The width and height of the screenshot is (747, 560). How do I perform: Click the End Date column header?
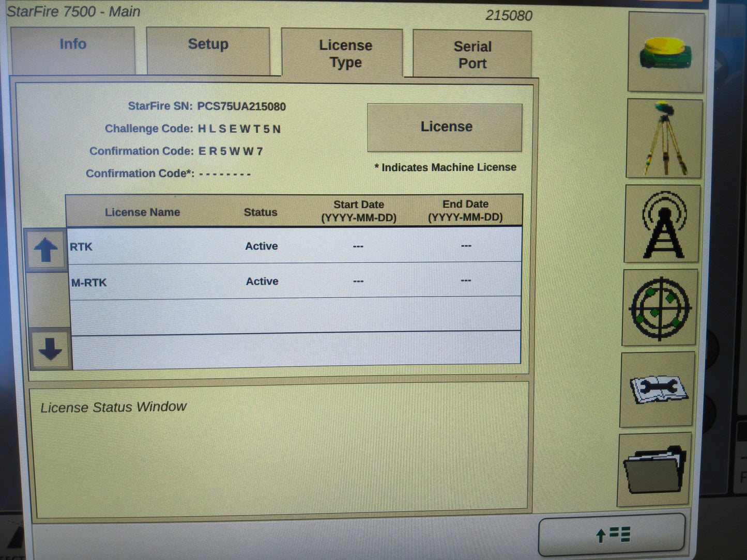[x=465, y=211]
